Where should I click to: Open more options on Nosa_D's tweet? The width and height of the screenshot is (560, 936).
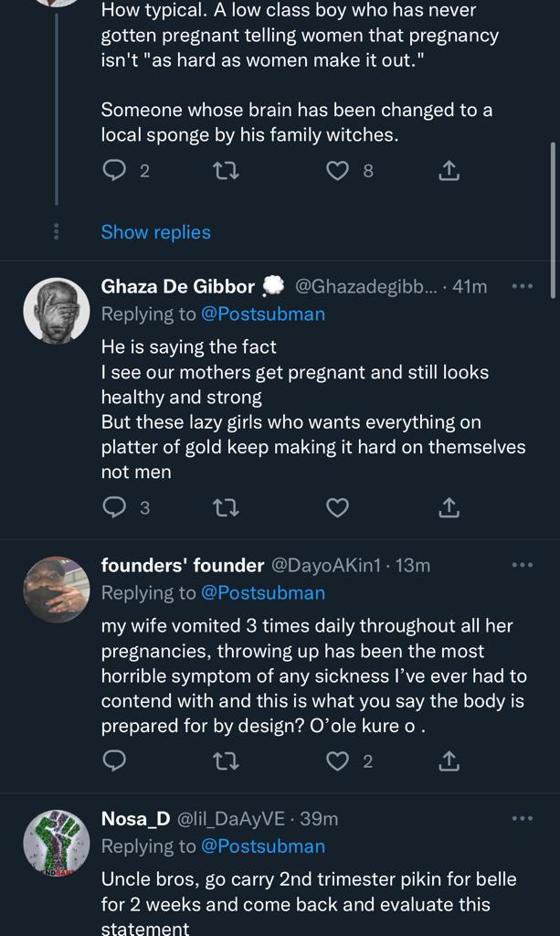tap(522, 818)
